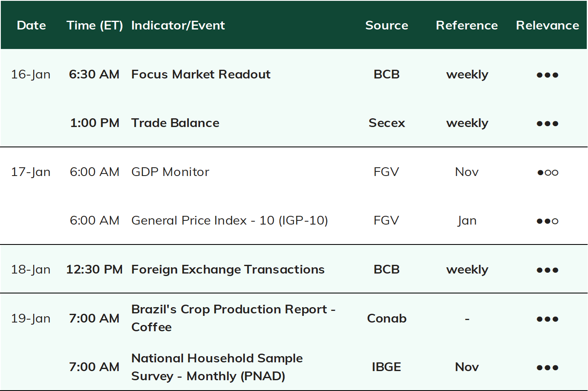
Task: Open General Price Index - 10 (IGP-10)
Action: [x=229, y=220]
